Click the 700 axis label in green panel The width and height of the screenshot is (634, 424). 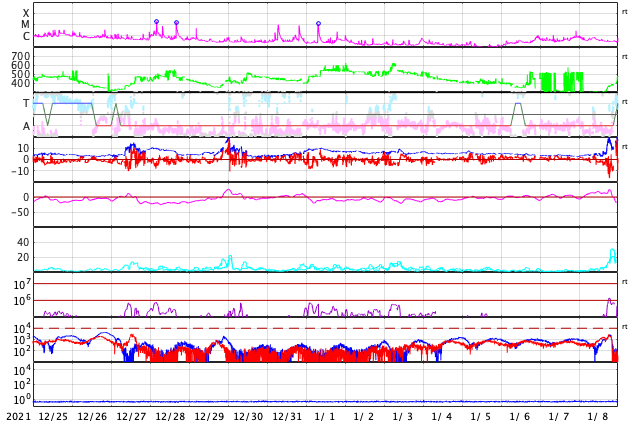[21, 56]
